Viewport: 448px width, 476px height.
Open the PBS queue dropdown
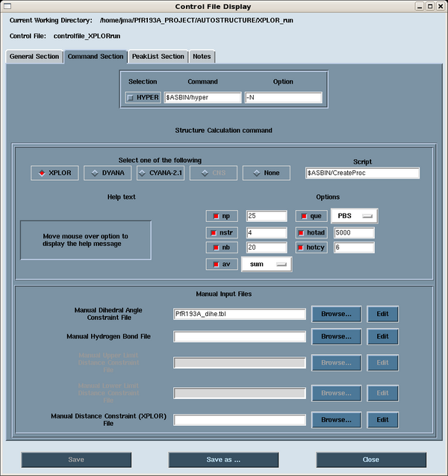point(354,216)
